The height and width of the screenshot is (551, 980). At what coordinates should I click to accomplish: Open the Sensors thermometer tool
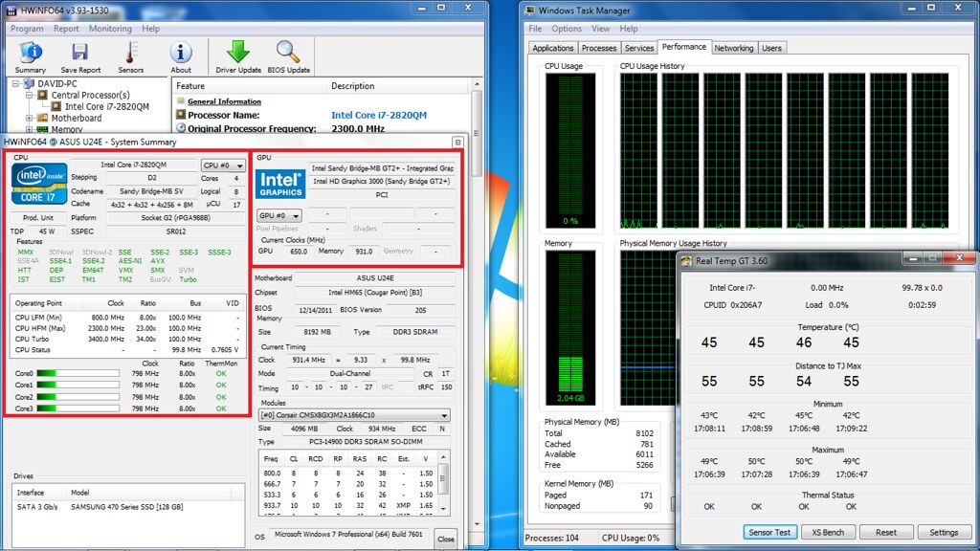130,58
